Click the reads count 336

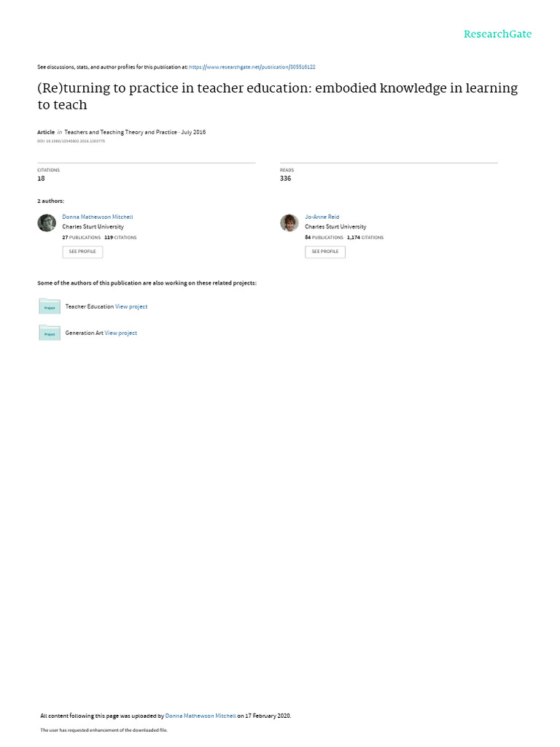pyautogui.click(x=285, y=179)
